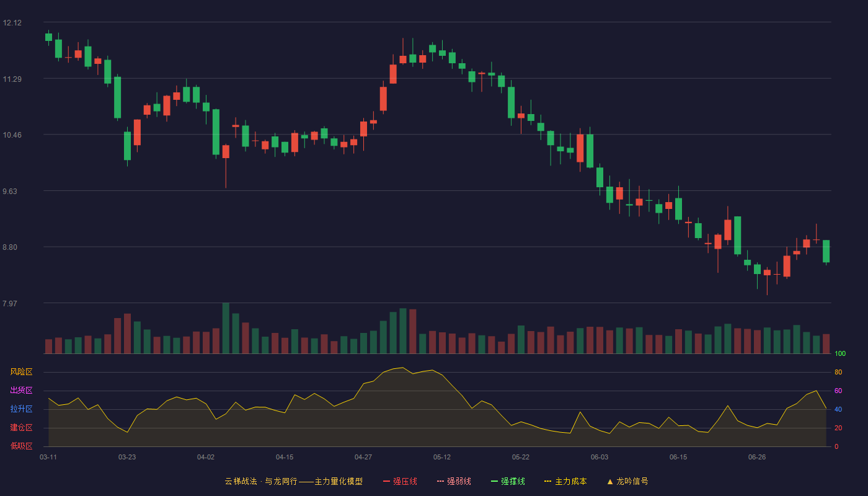The image size is (868, 496).
Task: Click the 06-26 date axis label
Action: pos(757,457)
